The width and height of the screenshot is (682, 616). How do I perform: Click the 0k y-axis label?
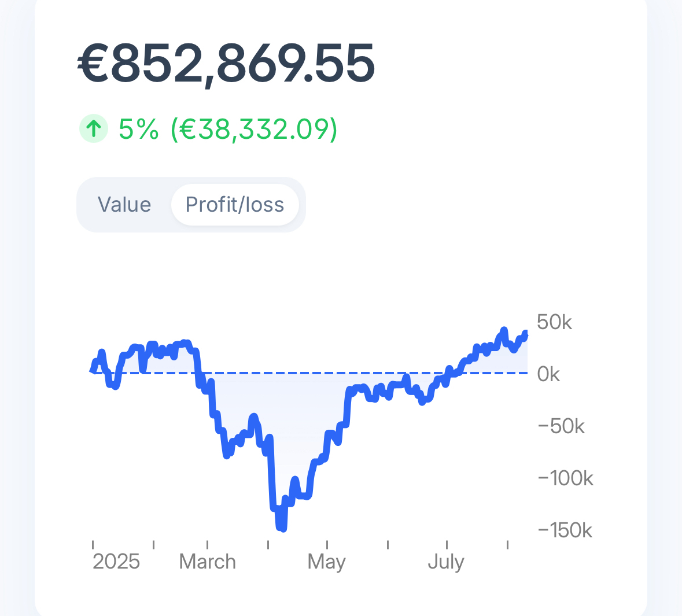(548, 374)
